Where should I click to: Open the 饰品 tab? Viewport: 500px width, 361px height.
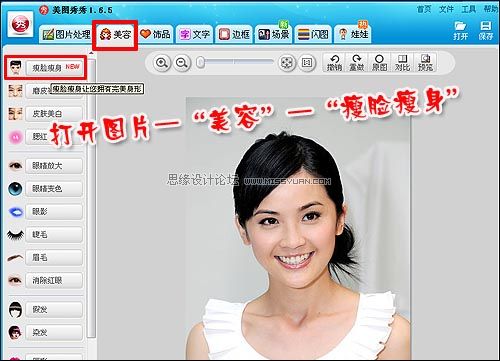pos(155,34)
